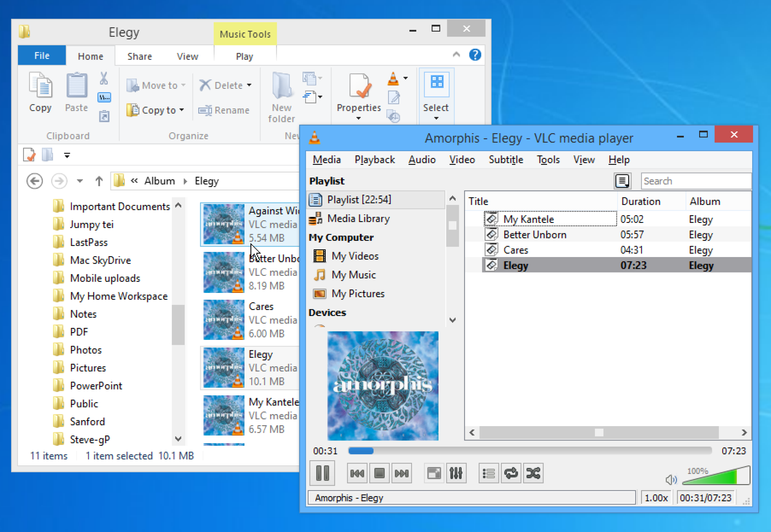Viewport: 771px width, 532px height.
Task: Click the 1.00x playback speed indicator
Action: point(656,498)
